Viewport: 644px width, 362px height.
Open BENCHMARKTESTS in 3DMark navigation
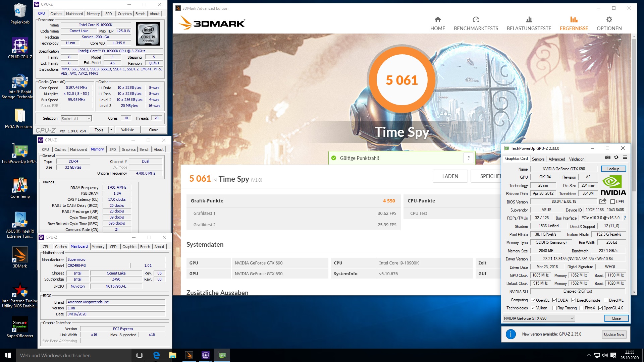click(x=476, y=23)
